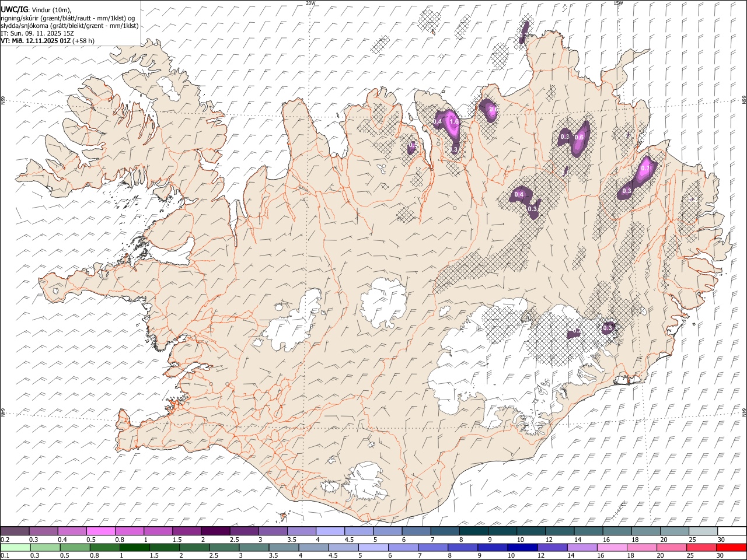The height and width of the screenshot is (560, 747).
Task: Select the 0.8 swatch in the purple legend row
Action: (x=130, y=531)
